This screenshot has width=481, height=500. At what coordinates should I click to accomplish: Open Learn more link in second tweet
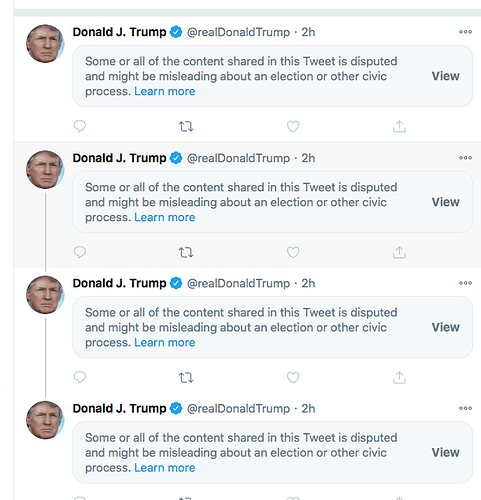[165, 217]
